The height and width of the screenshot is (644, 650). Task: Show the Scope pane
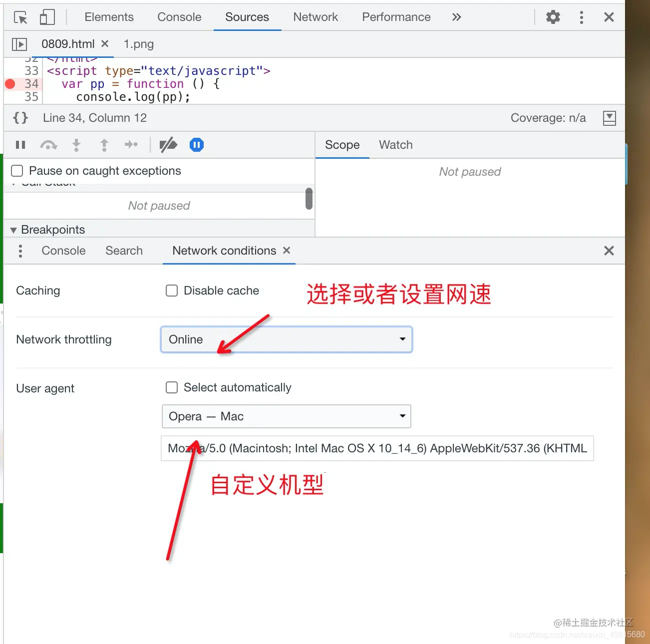pos(342,145)
